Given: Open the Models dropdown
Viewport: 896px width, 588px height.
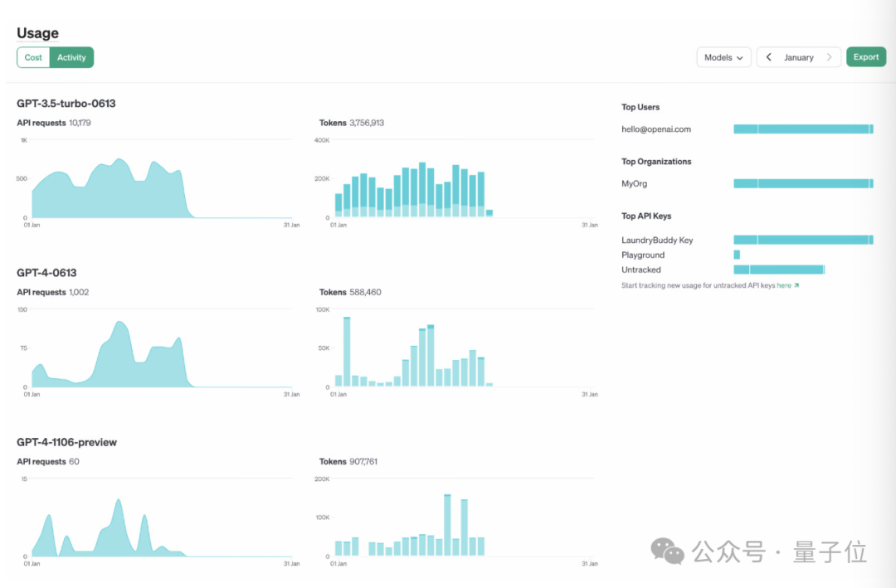Looking at the screenshot, I should (723, 57).
